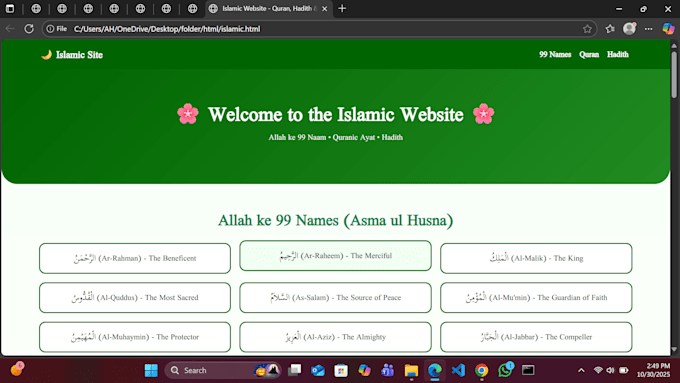This screenshot has height=383, width=680.
Task: Click the Allah ke 99 Names heading
Action: coord(336,220)
